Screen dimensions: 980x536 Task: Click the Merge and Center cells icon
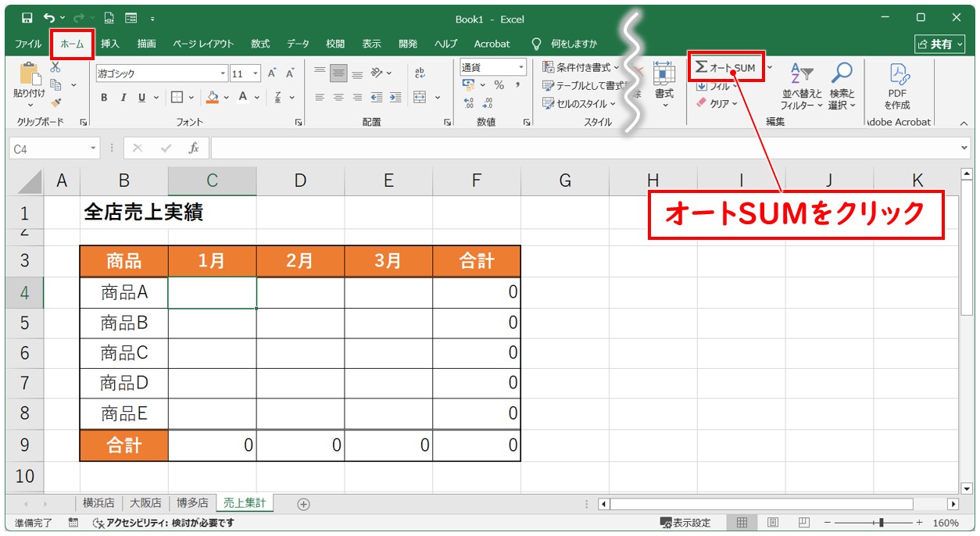click(x=420, y=98)
